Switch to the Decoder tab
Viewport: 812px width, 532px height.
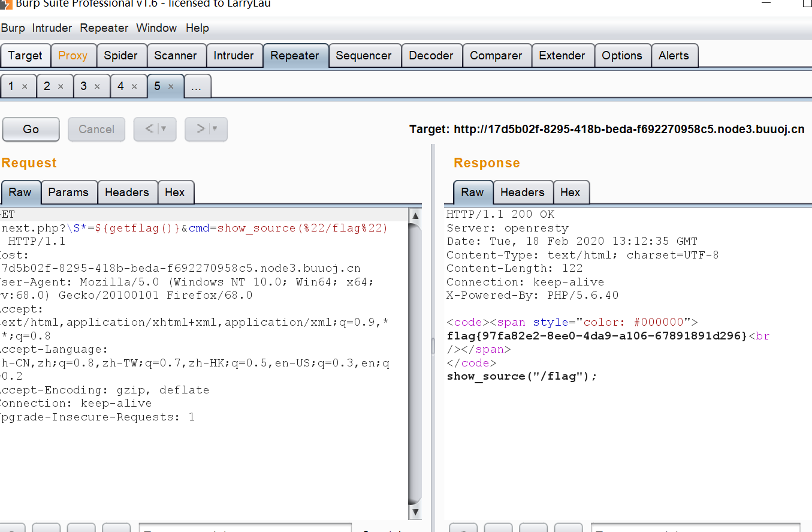pos(431,56)
